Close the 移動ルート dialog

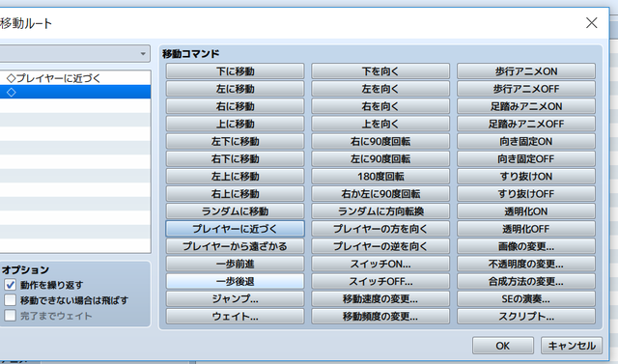pyautogui.click(x=591, y=23)
